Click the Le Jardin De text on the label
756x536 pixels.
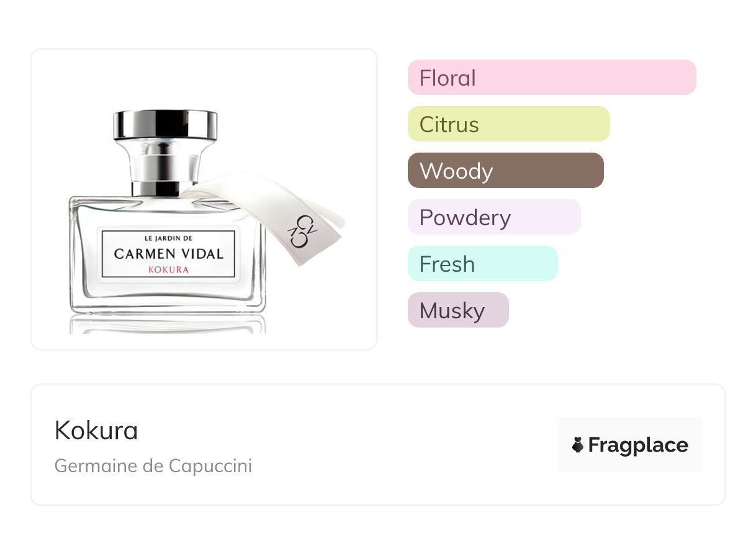pyautogui.click(x=168, y=238)
